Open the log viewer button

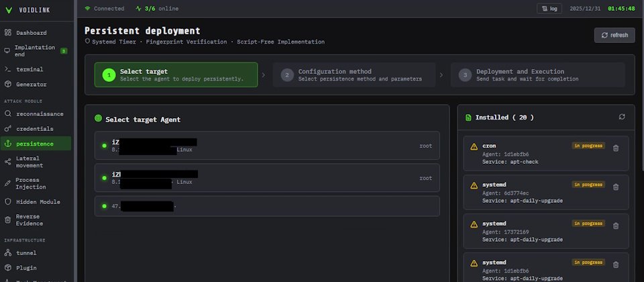[x=549, y=9]
